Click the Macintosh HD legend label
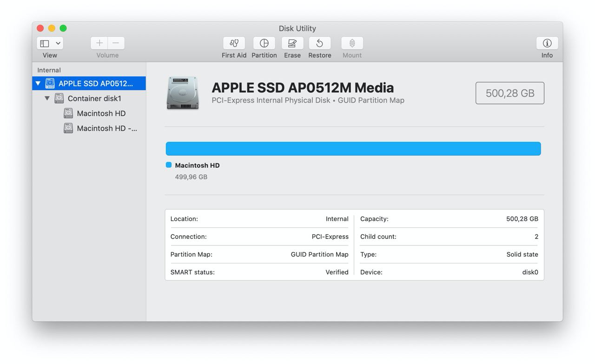The height and width of the screenshot is (364, 595). [x=198, y=165]
